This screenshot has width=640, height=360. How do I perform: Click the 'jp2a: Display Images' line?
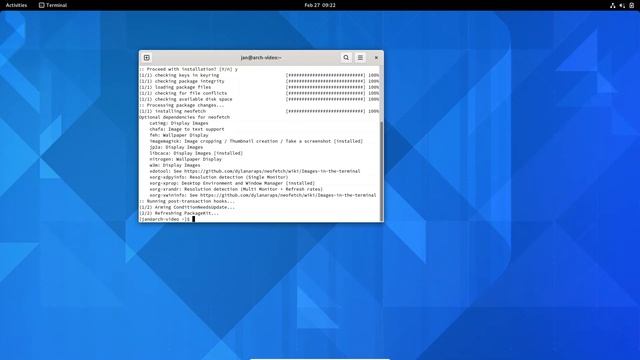tap(176, 147)
